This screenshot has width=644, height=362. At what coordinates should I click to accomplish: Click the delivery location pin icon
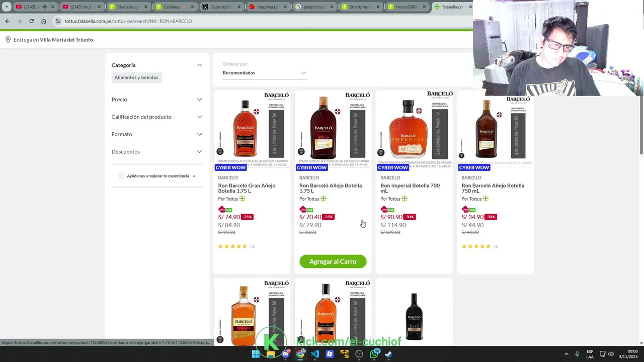click(x=8, y=39)
